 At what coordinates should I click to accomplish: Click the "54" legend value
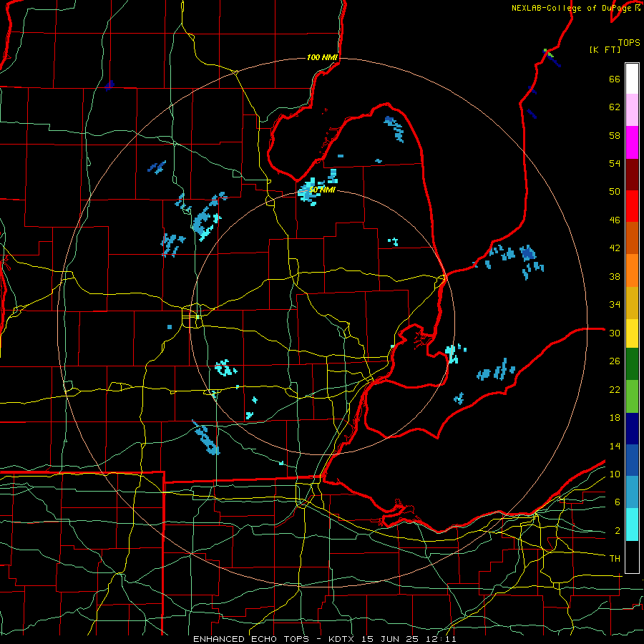click(615, 163)
